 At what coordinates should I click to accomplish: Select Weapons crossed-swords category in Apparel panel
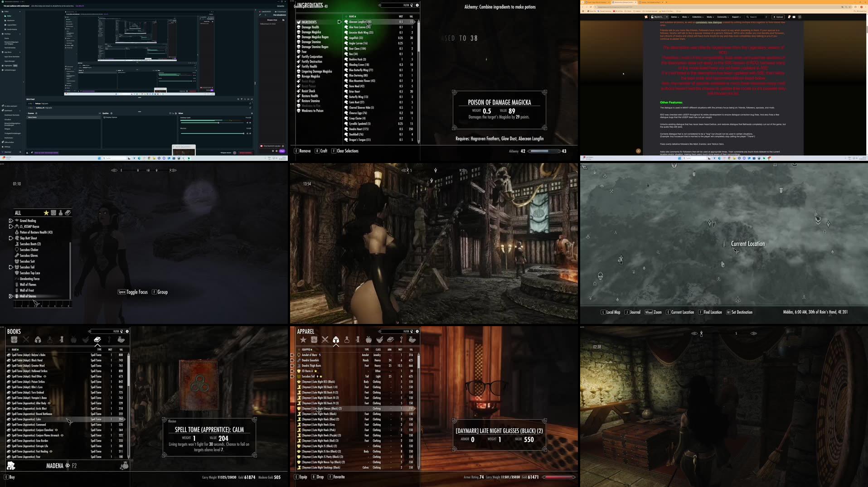(x=325, y=340)
